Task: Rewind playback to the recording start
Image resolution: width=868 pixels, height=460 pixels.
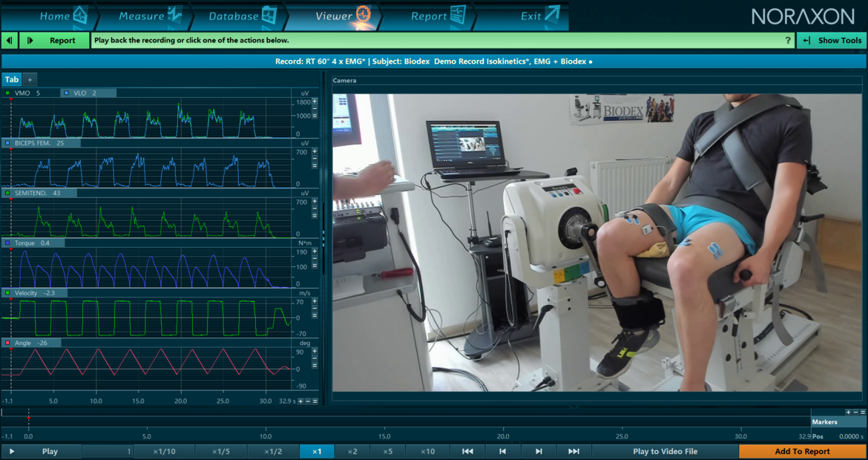Action: pos(470,450)
